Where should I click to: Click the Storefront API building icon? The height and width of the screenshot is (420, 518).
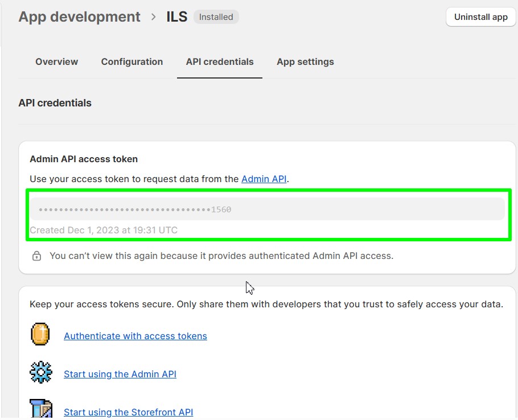tap(40, 410)
